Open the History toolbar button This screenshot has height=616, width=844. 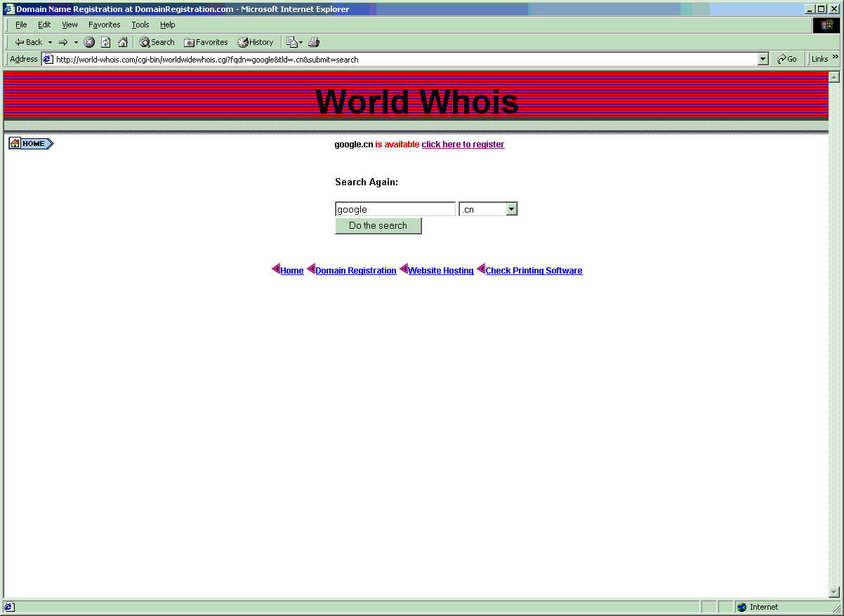256,42
